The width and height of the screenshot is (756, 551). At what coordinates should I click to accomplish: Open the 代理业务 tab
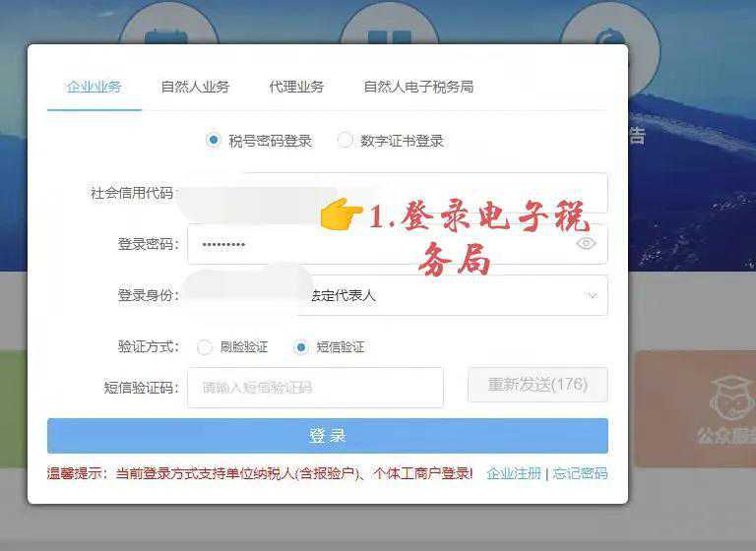tap(296, 87)
